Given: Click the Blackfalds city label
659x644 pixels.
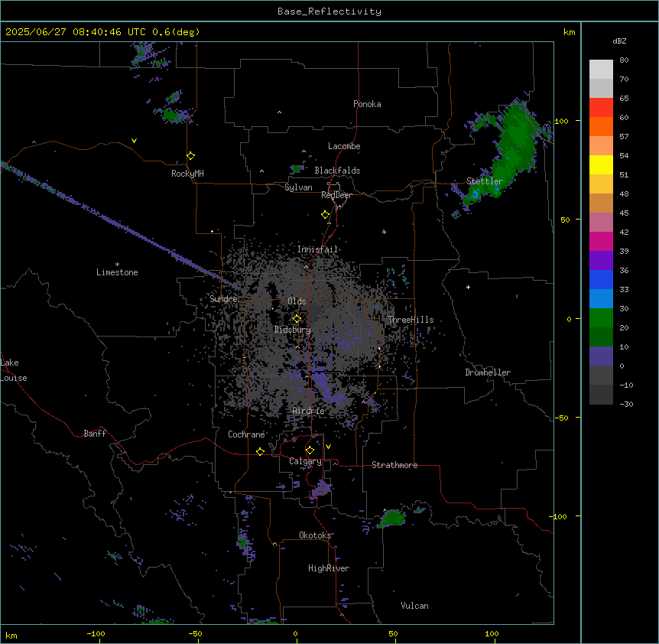Looking at the screenshot, I should 337,171.
